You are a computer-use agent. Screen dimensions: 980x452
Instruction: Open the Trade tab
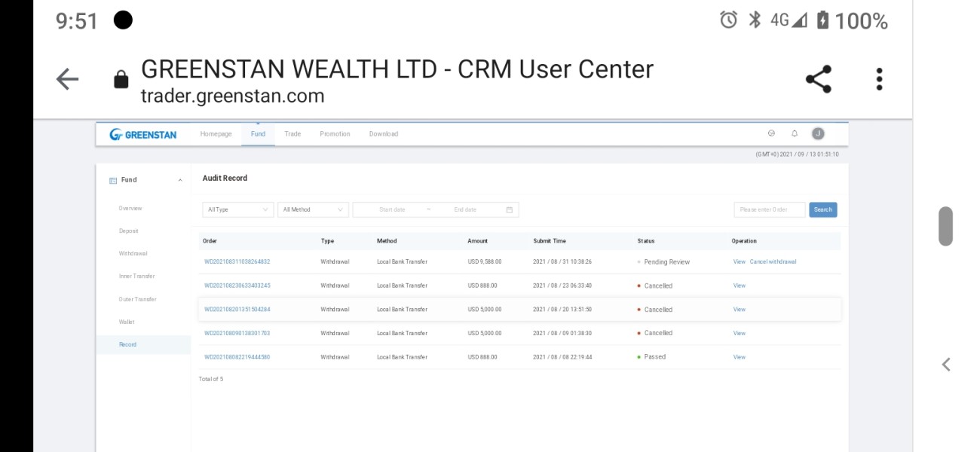292,134
